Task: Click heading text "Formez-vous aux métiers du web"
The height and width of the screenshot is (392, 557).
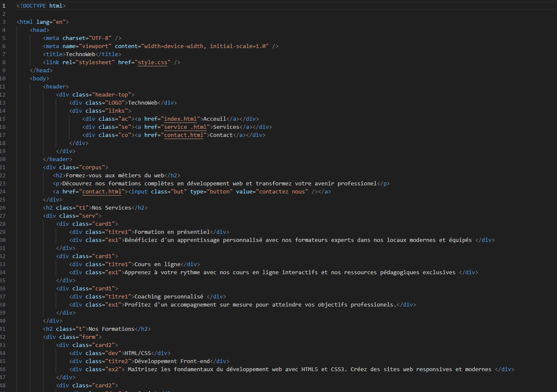Action: (115, 175)
